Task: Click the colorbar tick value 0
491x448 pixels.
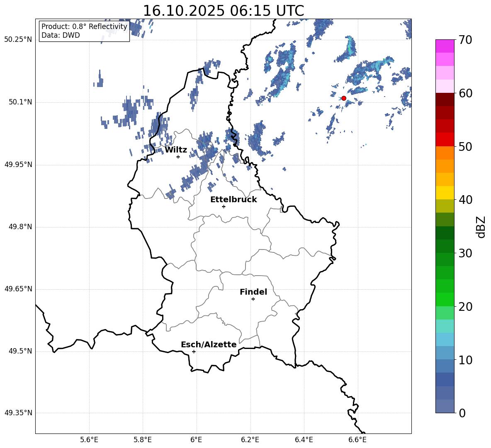Action: [x=462, y=413]
